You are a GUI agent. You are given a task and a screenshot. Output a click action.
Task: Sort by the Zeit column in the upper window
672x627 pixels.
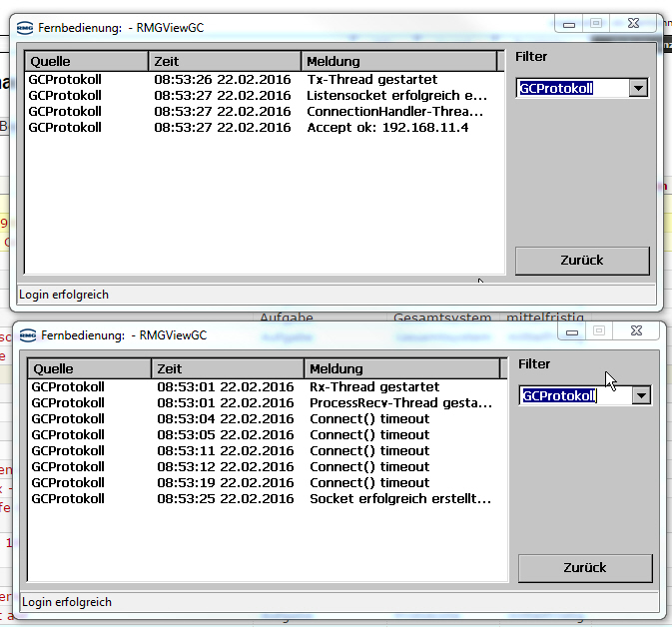[224, 61]
